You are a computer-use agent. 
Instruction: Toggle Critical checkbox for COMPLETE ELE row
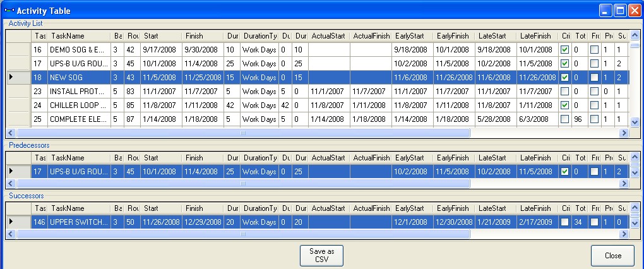pos(565,119)
